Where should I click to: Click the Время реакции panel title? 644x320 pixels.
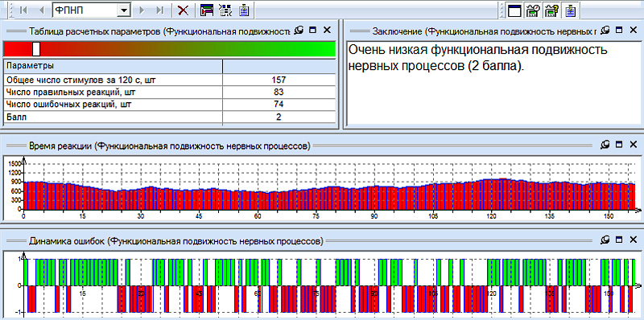(x=170, y=146)
